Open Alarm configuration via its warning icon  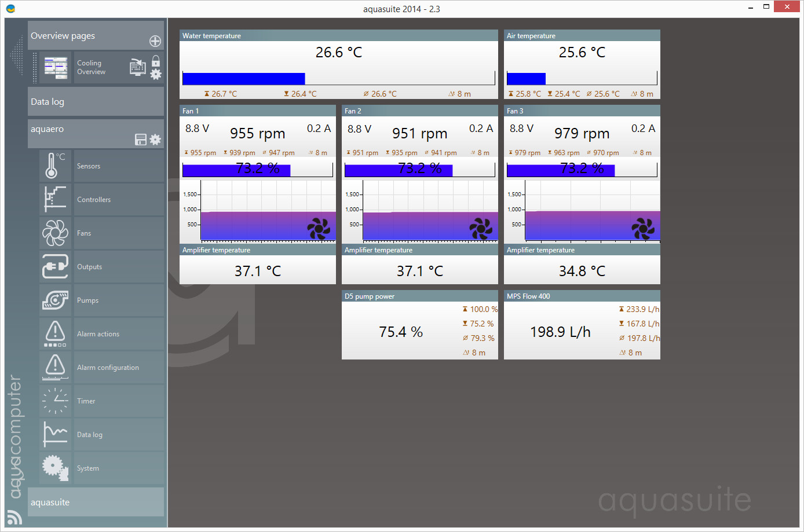click(56, 368)
